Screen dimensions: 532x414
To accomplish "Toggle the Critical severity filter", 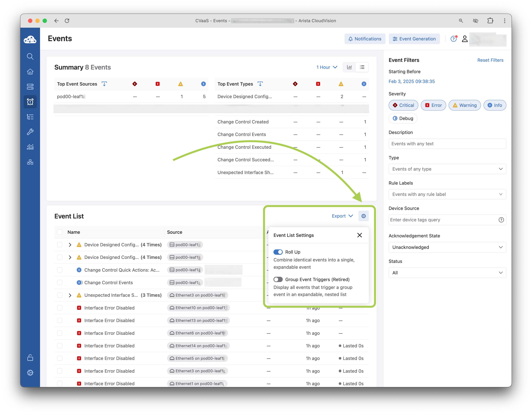I will pyautogui.click(x=403, y=105).
